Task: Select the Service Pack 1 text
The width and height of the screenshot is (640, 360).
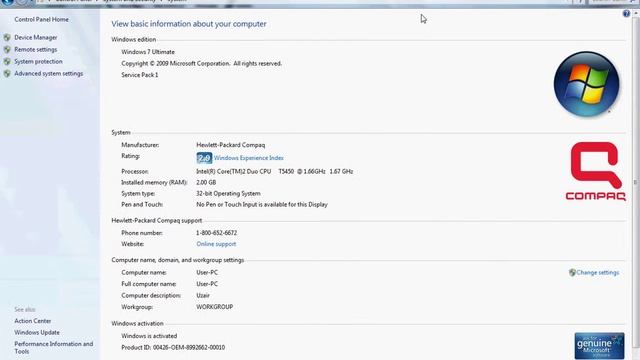Action: [140, 75]
